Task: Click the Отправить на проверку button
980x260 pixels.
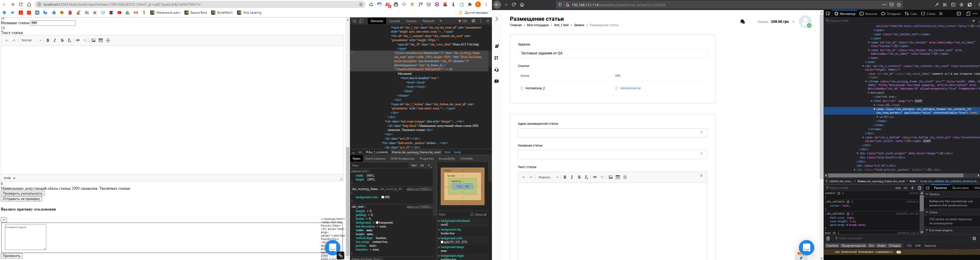Action: click(21, 199)
